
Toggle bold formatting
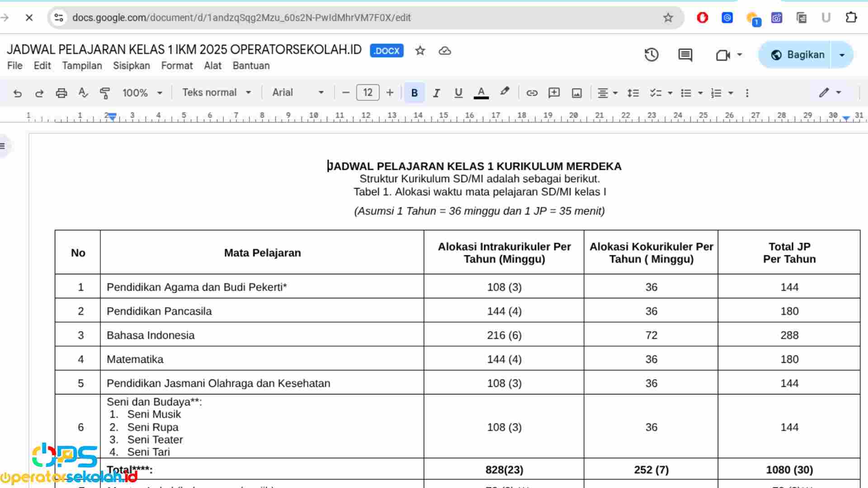point(414,93)
